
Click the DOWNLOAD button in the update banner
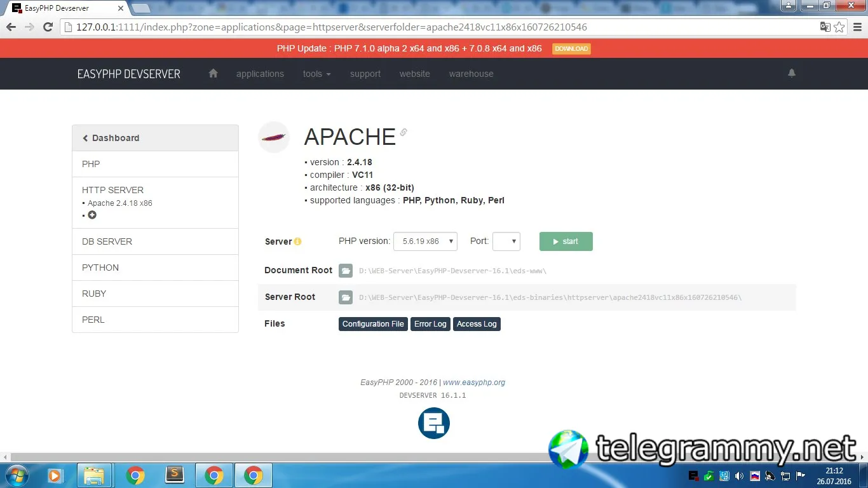pyautogui.click(x=571, y=49)
